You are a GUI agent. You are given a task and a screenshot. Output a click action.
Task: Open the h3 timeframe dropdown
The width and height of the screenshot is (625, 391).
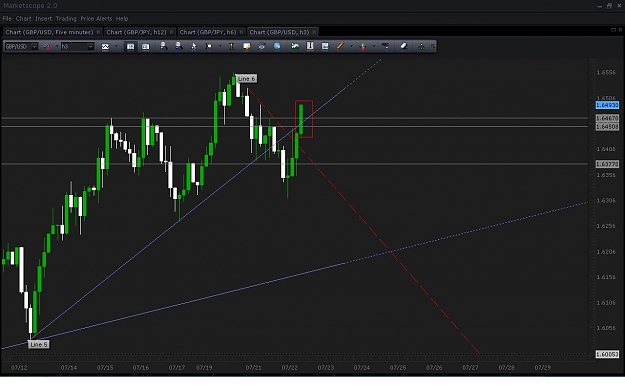pos(90,47)
